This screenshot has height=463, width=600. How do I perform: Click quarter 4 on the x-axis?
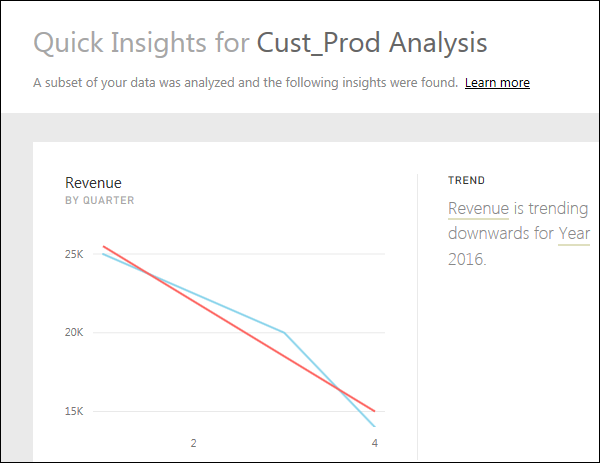click(x=374, y=443)
